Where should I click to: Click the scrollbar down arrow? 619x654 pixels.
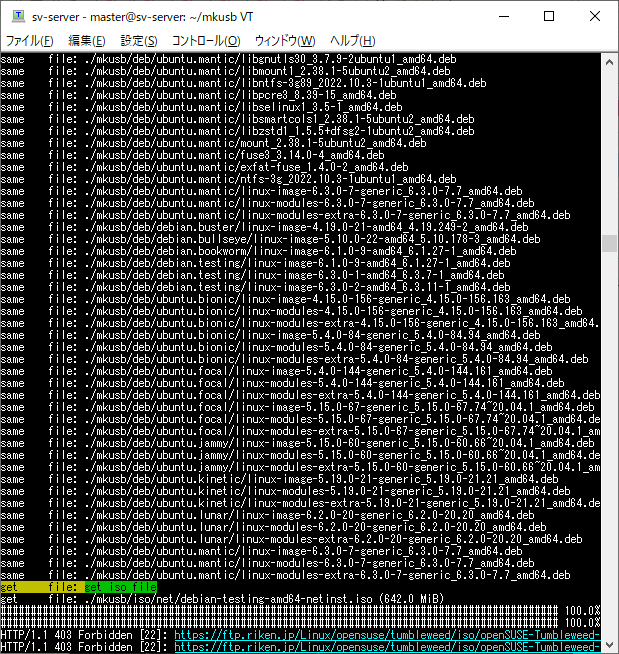pos(609,645)
